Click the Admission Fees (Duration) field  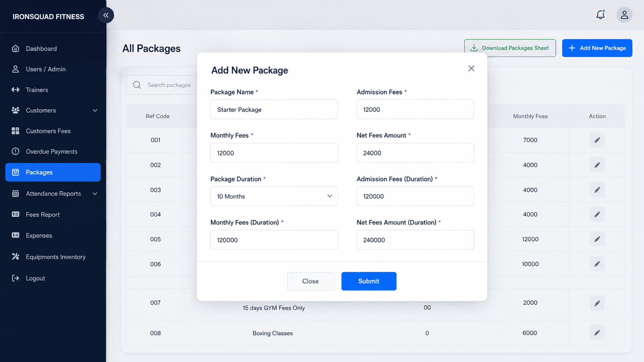415,196
